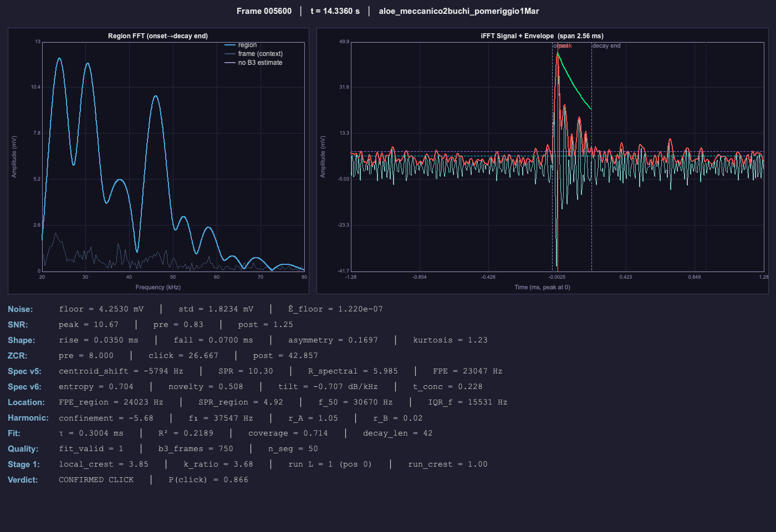Click the "Time (ms, peak at 0)" axis label
This screenshot has width=776, height=532.
(x=542, y=287)
